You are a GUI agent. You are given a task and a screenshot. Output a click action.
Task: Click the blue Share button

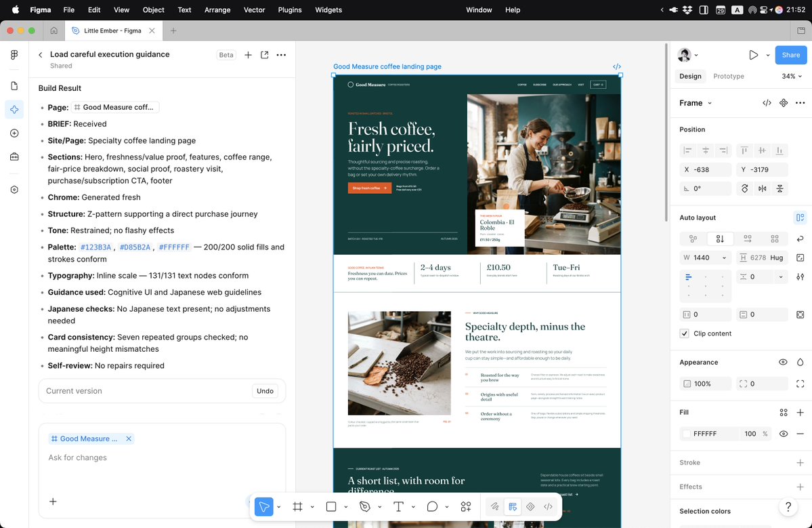tap(791, 55)
